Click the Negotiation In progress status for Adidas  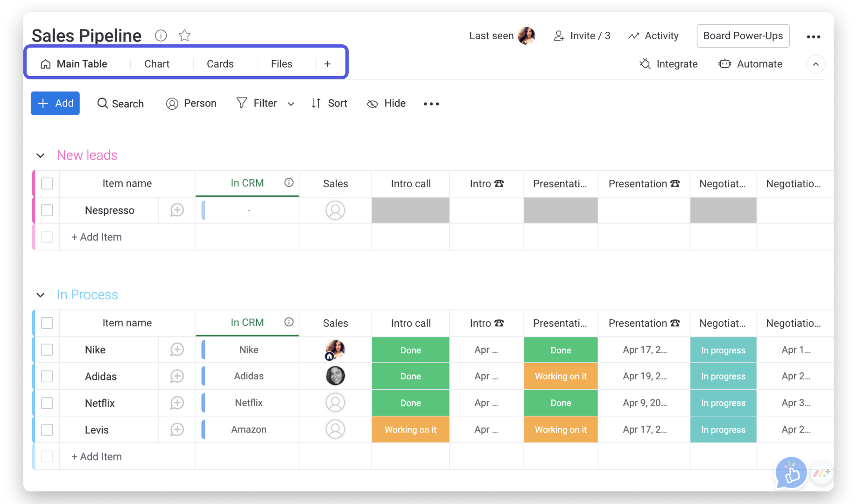click(x=723, y=376)
